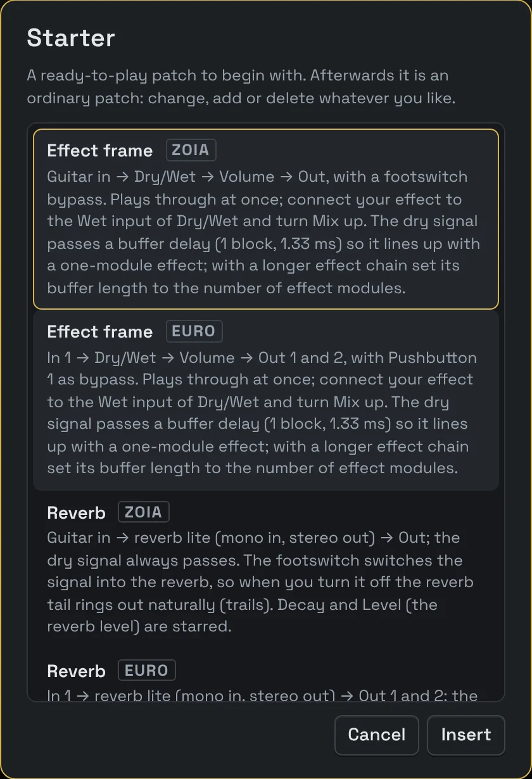The width and height of the screenshot is (532, 779).
Task: Cancel the Starter dialog
Action: [377, 735]
